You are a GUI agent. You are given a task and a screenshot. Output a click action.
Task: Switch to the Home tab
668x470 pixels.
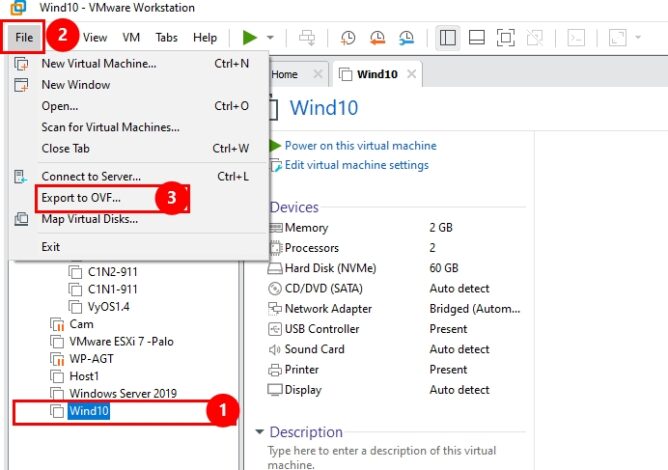(x=285, y=74)
